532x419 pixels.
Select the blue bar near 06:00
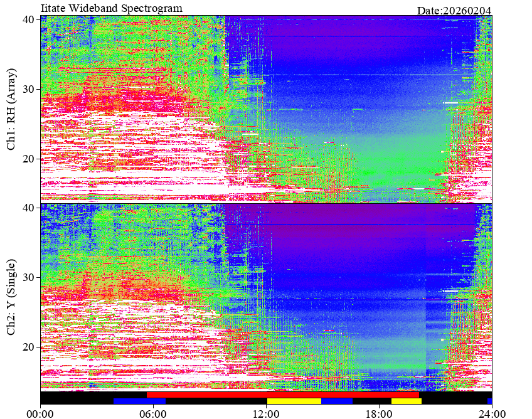[139, 401]
